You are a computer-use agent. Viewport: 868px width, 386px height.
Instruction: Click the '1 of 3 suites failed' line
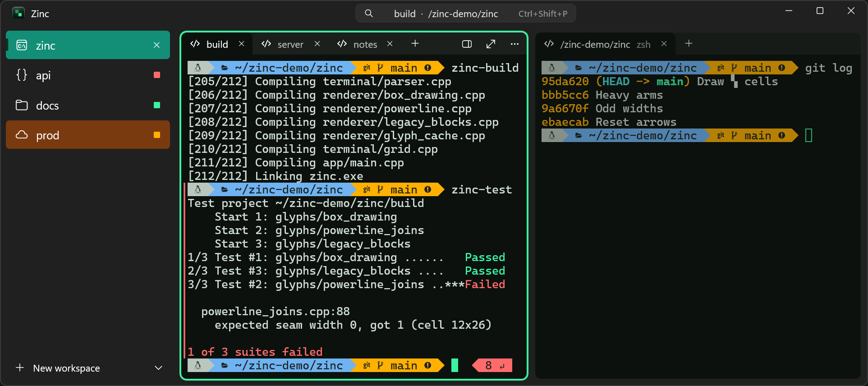pyautogui.click(x=255, y=352)
